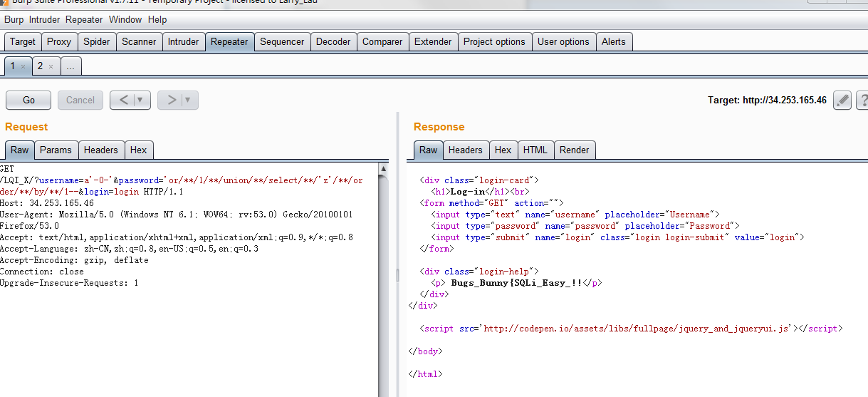Select the Request Raw tab

pos(20,150)
